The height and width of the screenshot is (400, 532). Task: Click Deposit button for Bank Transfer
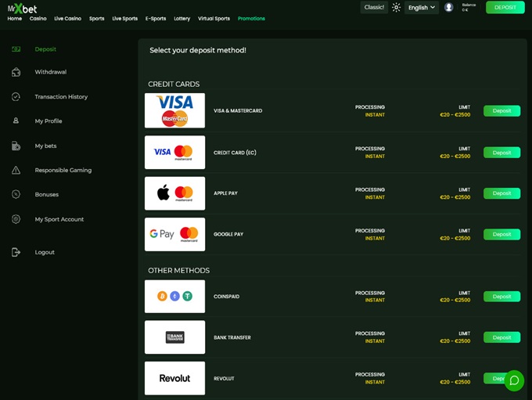point(501,337)
